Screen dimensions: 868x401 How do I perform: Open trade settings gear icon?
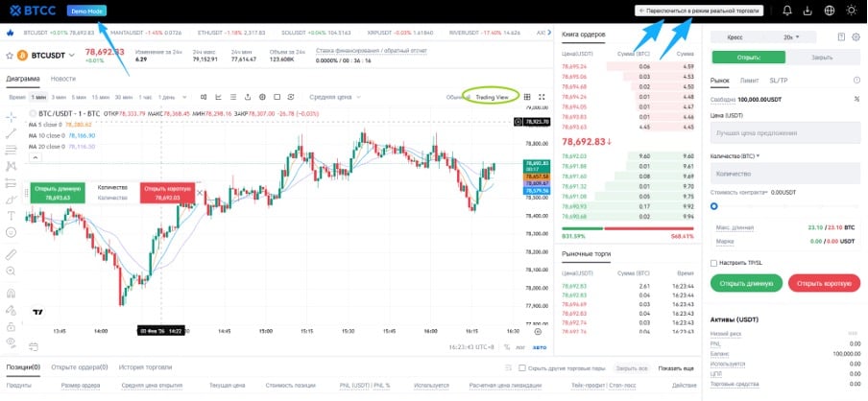coord(857,36)
